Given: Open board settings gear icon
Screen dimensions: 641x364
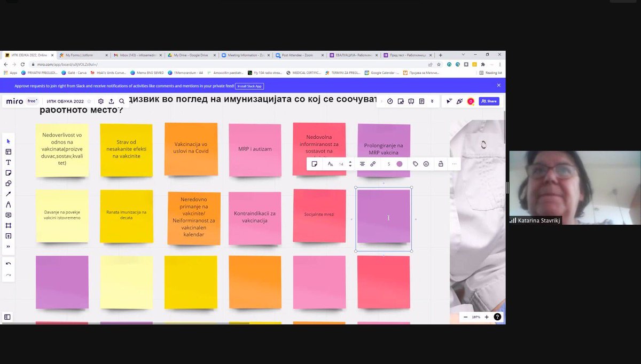Looking at the screenshot, I should 101,101.
